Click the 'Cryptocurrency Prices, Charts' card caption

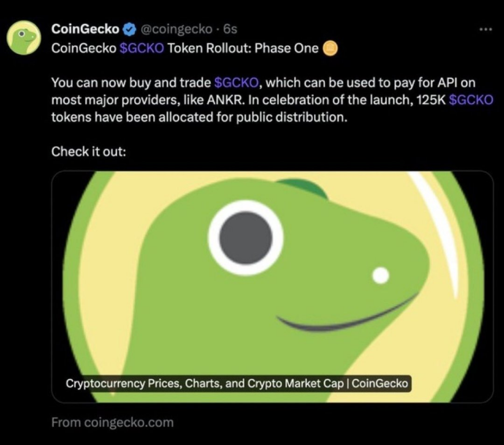pyautogui.click(x=237, y=383)
